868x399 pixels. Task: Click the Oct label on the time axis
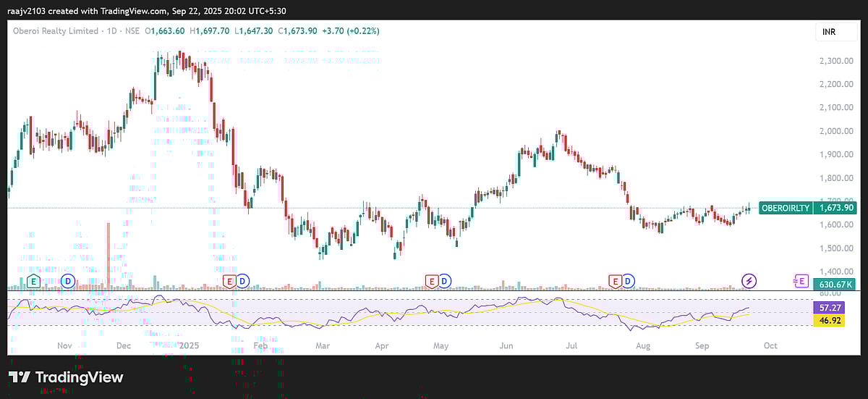coord(770,346)
